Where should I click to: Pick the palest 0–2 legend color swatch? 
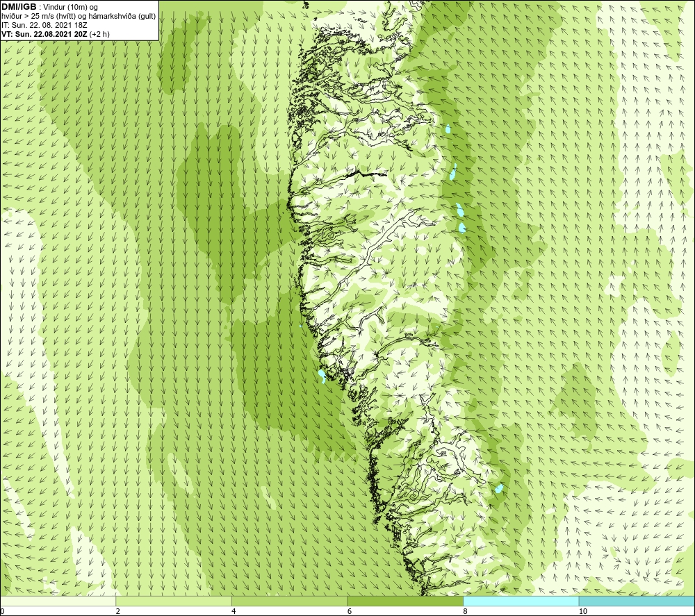(x=58, y=601)
